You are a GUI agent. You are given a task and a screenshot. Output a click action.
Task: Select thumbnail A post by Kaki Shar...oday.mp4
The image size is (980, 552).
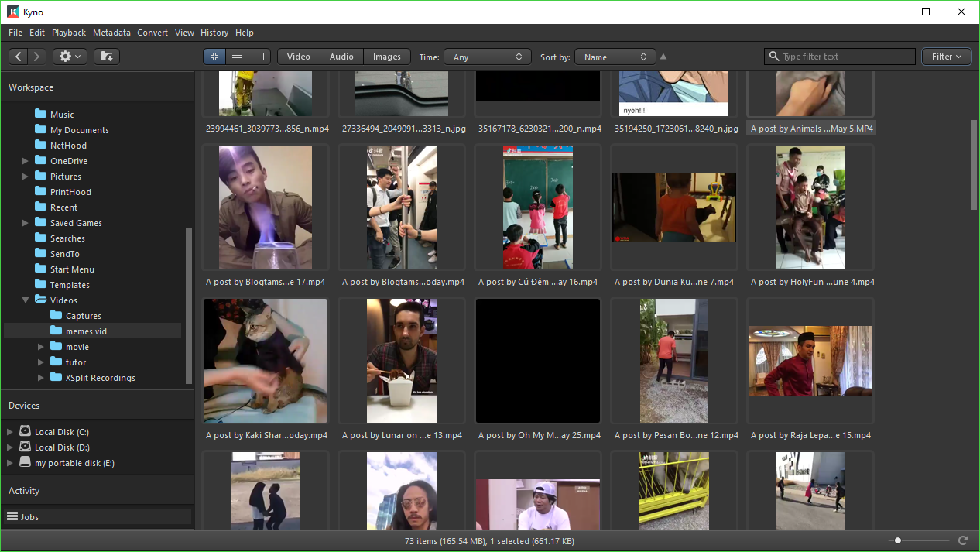tap(266, 361)
